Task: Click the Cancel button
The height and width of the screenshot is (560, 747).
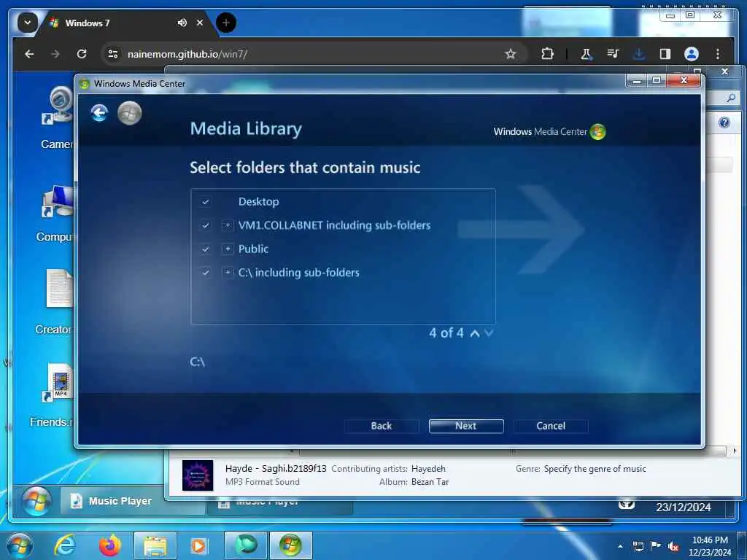Action: pyautogui.click(x=551, y=426)
